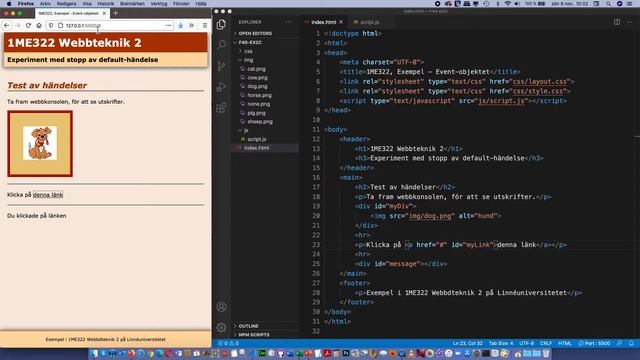The height and width of the screenshot is (360, 640).
Task: Click the feedback icon in status bar
Action: point(620,343)
